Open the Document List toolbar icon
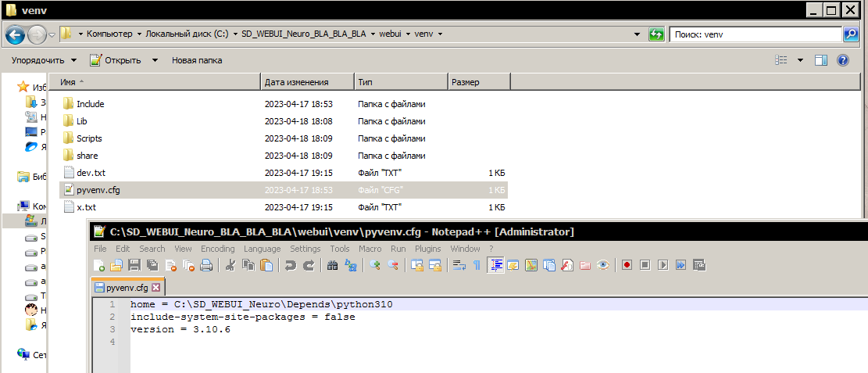 coord(549,265)
